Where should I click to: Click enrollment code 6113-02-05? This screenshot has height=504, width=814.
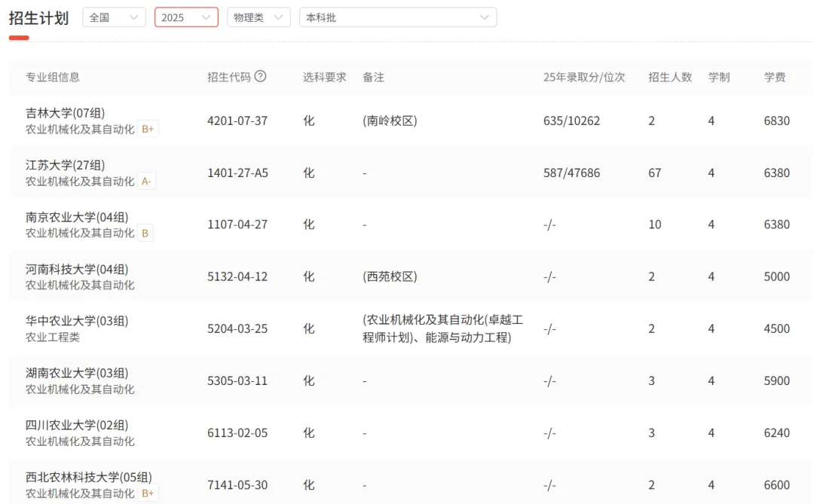tap(237, 433)
